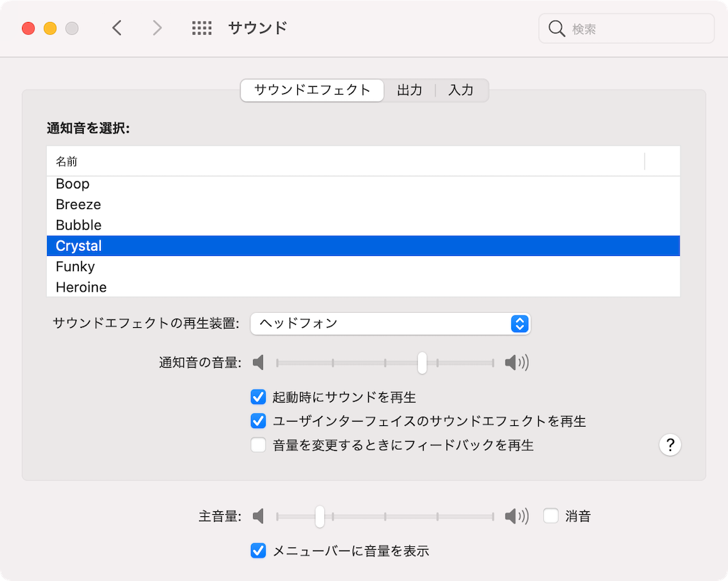Click the 検索 search field
Image resolution: width=728 pixels, height=581 pixels.
click(x=626, y=28)
